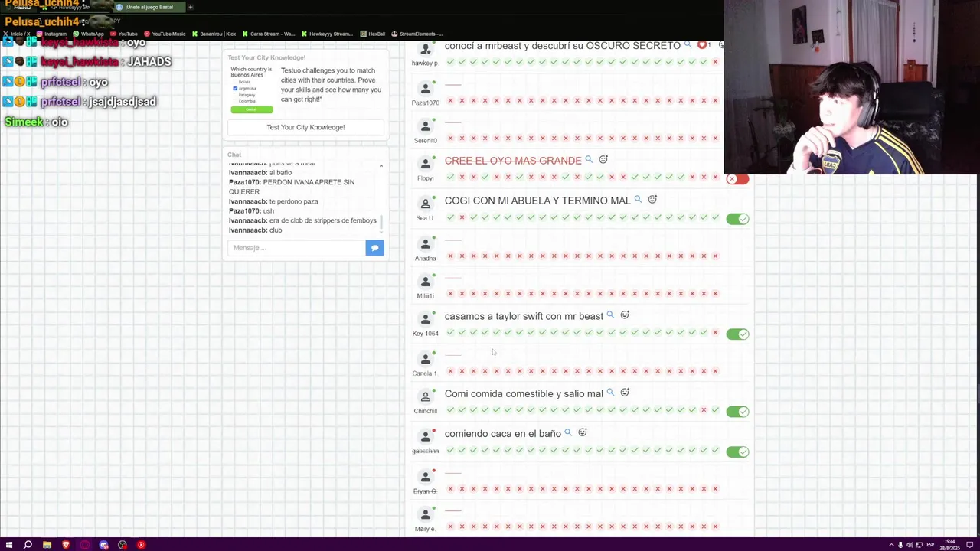
Task: Switch to "¡Únete al juego Basta!" tab
Action: click(149, 7)
